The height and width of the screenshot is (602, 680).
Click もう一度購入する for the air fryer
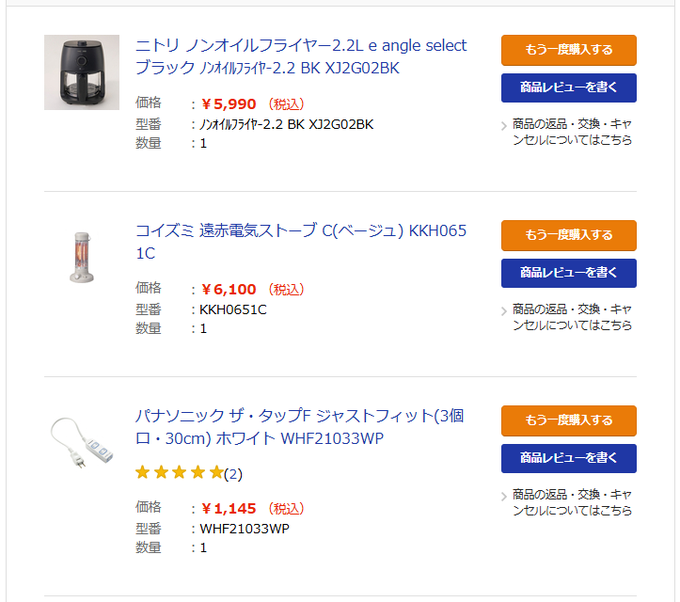(x=568, y=50)
